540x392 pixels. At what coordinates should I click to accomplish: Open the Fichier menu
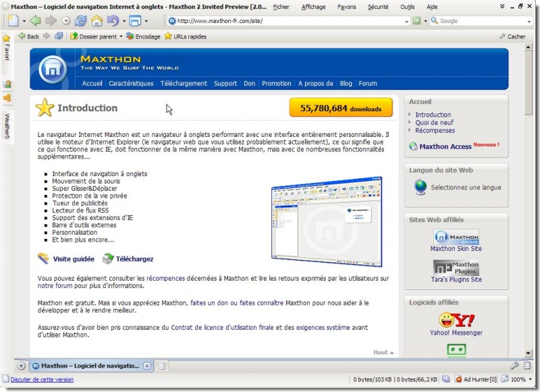pos(281,7)
